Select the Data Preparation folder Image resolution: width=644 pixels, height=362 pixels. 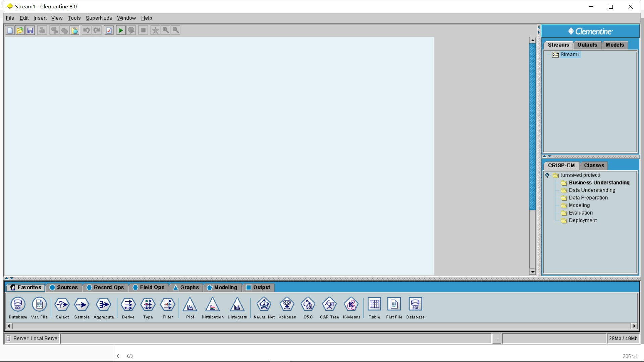click(588, 198)
